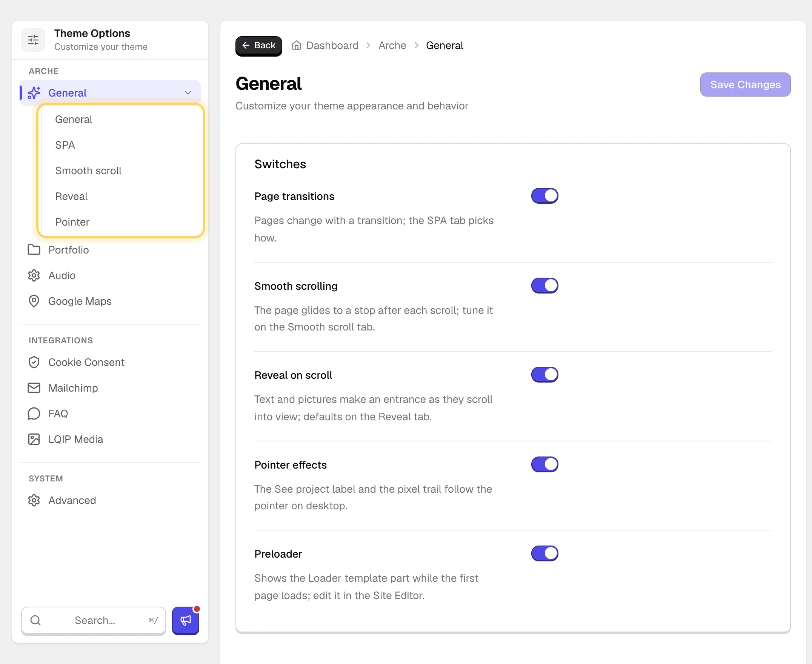
Task: Click the home icon in breadcrumb
Action: point(297,46)
